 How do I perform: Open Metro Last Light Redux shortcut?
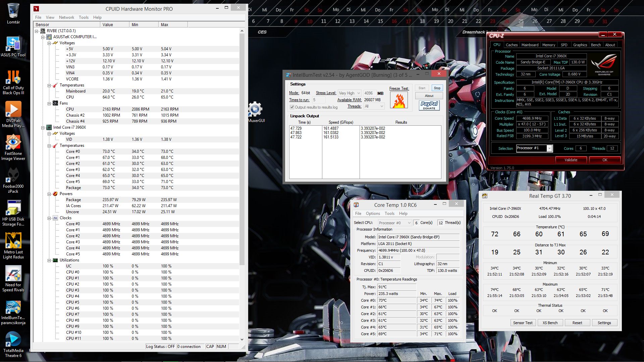(x=13, y=246)
